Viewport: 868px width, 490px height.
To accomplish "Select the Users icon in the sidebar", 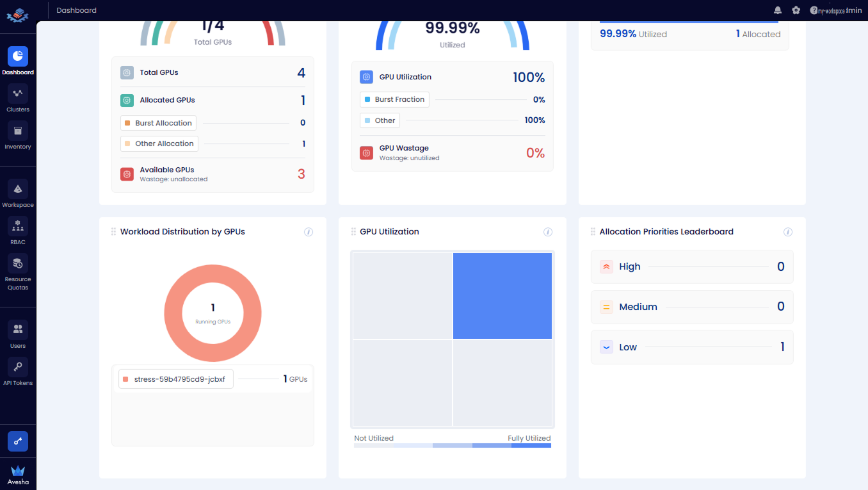I will 17,333.
